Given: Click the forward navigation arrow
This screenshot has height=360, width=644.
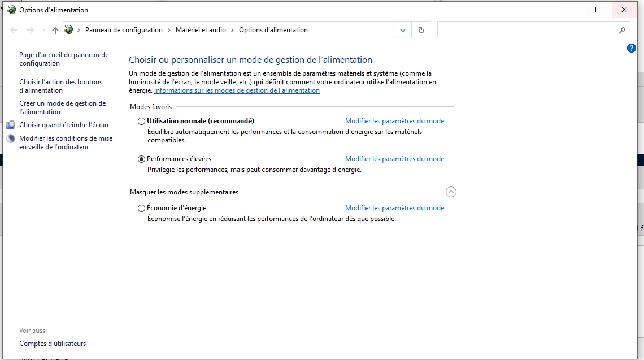Looking at the screenshot, I should [31, 30].
